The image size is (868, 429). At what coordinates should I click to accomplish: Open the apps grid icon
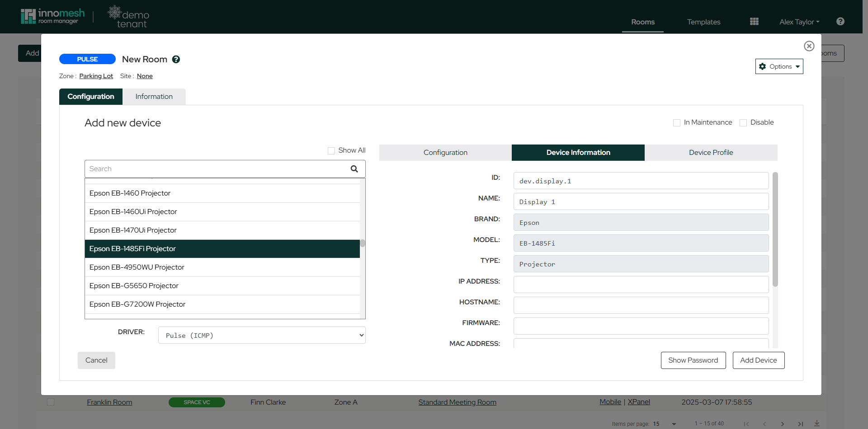coord(754,21)
